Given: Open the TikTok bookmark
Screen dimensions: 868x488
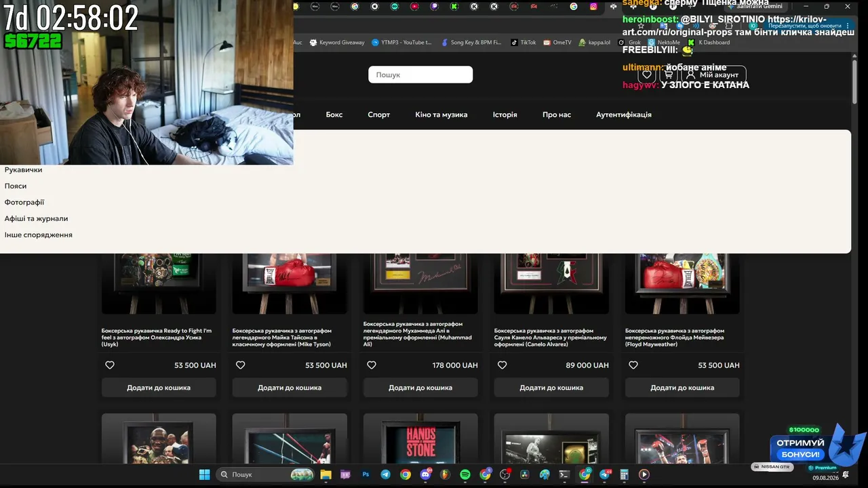Looking at the screenshot, I should pyautogui.click(x=523, y=42).
